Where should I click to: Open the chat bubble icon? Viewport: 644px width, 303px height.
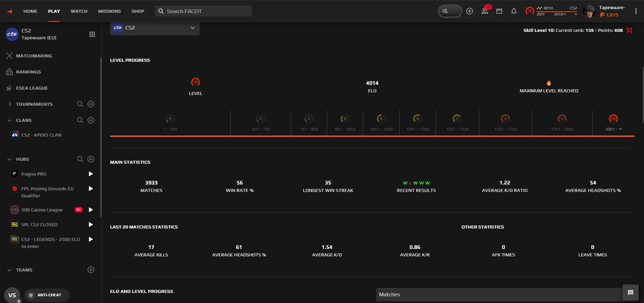(x=631, y=292)
